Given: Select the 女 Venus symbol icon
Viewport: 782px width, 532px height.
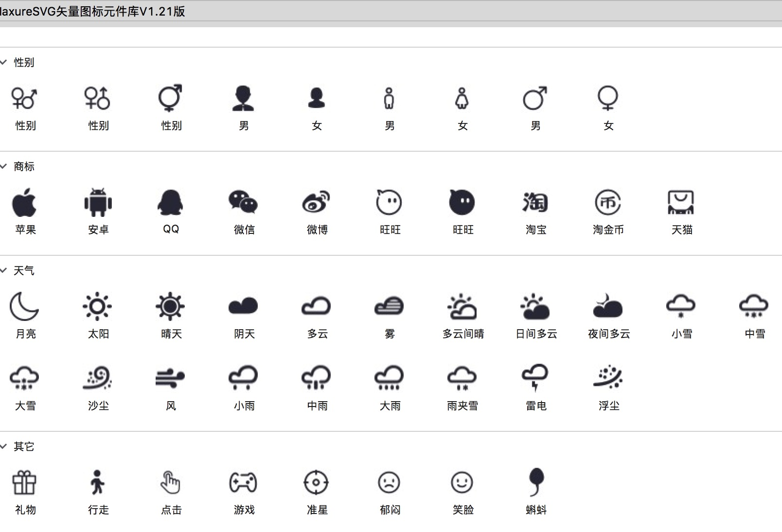Looking at the screenshot, I should (x=608, y=98).
